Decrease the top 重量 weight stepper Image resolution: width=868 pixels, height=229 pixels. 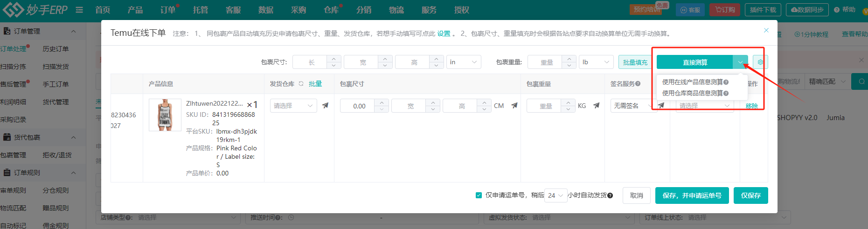click(569, 65)
